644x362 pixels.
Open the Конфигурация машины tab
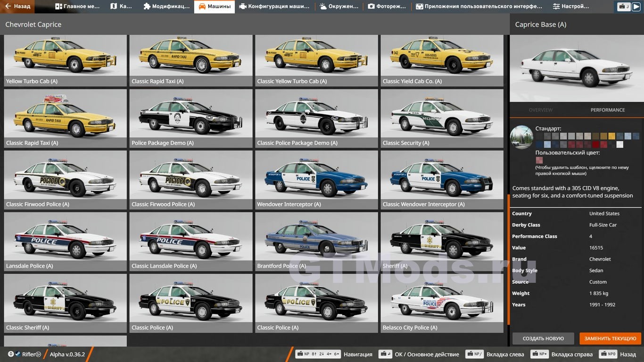coord(274,7)
